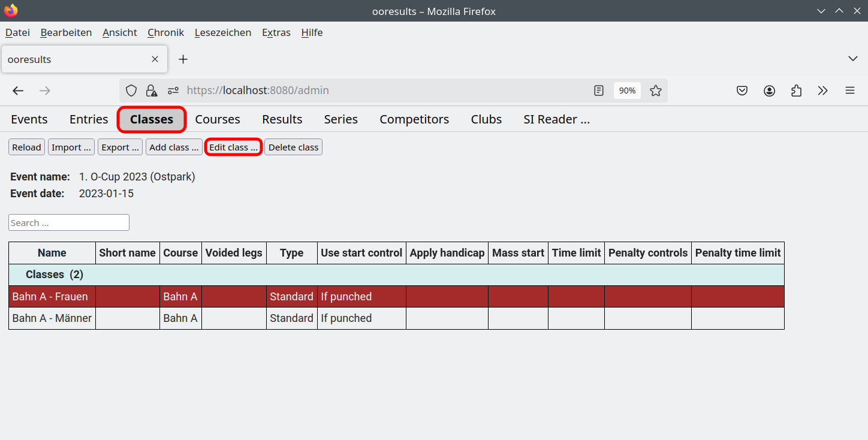Switch to the Results tab
Viewport: 868px width, 440px height.
click(282, 119)
